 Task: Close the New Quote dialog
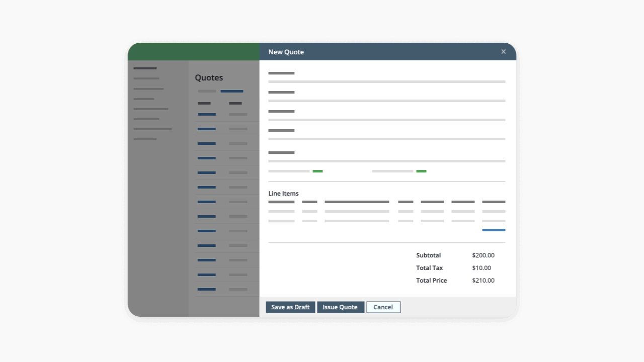click(503, 52)
